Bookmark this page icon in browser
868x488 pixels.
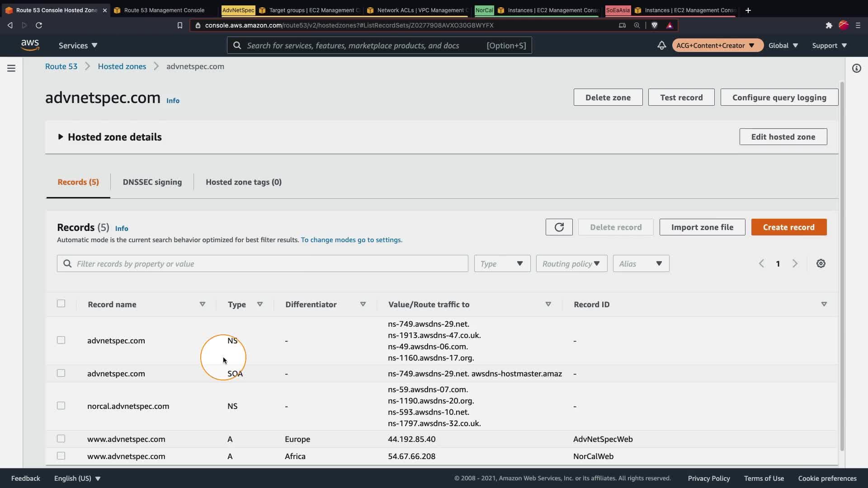(x=179, y=25)
